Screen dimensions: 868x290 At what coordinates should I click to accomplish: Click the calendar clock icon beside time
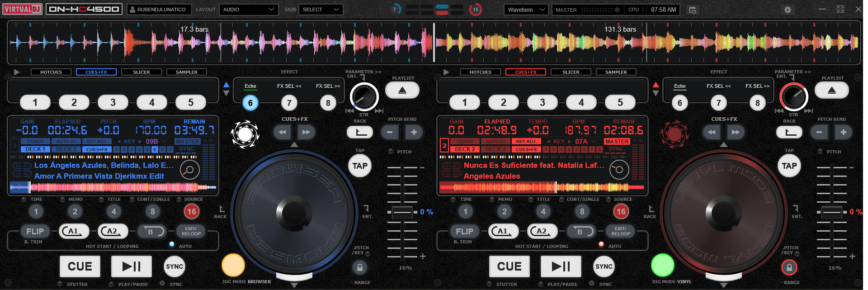pos(692,10)
